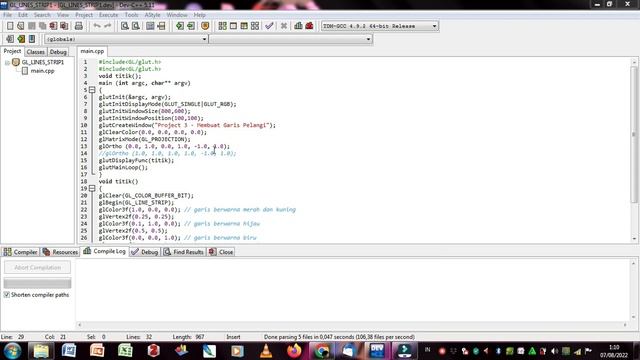Switch to the Classes tab

36,52
